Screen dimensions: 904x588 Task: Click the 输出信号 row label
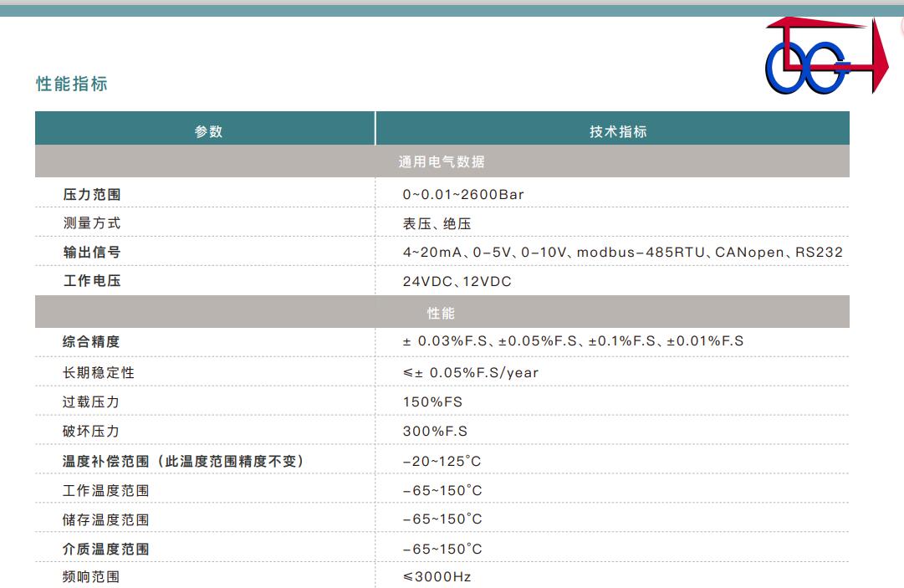92,253
